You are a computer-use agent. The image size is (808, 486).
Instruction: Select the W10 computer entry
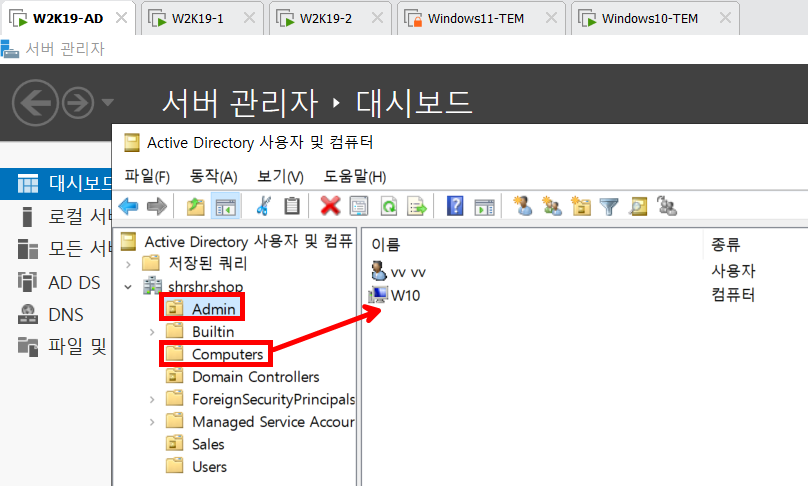coord(405,295)
